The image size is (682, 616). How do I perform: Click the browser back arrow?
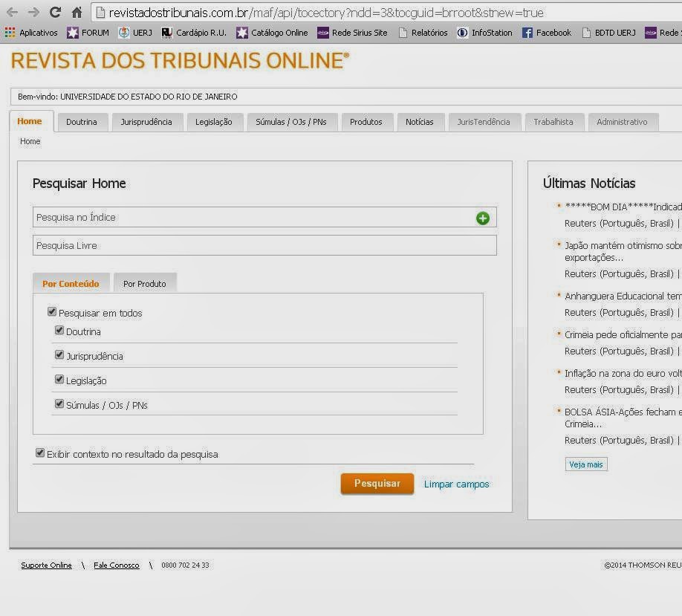12,12
